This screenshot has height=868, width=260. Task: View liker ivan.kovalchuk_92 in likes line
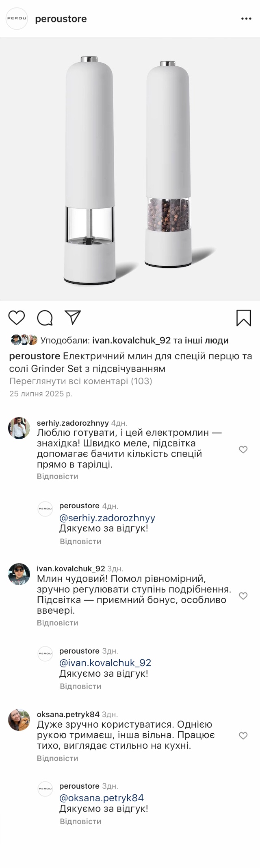(131, 340)
